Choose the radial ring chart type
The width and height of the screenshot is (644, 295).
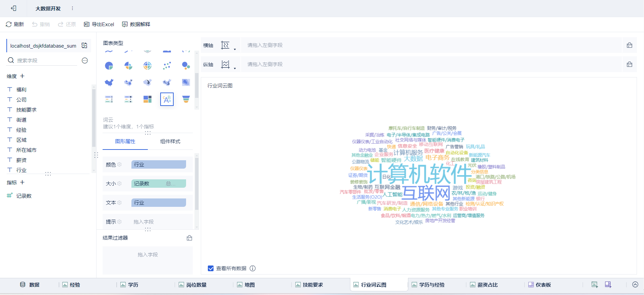pyautogui.click(x=148, y=66)
